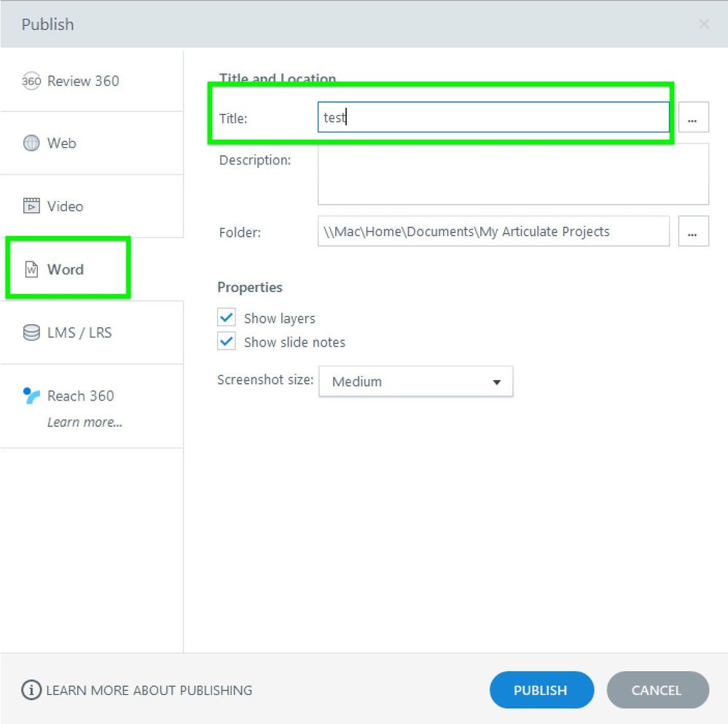This screenshot has width=728, height=724.
Task: Click the LMS / LRS database icon
Action: click(31, 333)
